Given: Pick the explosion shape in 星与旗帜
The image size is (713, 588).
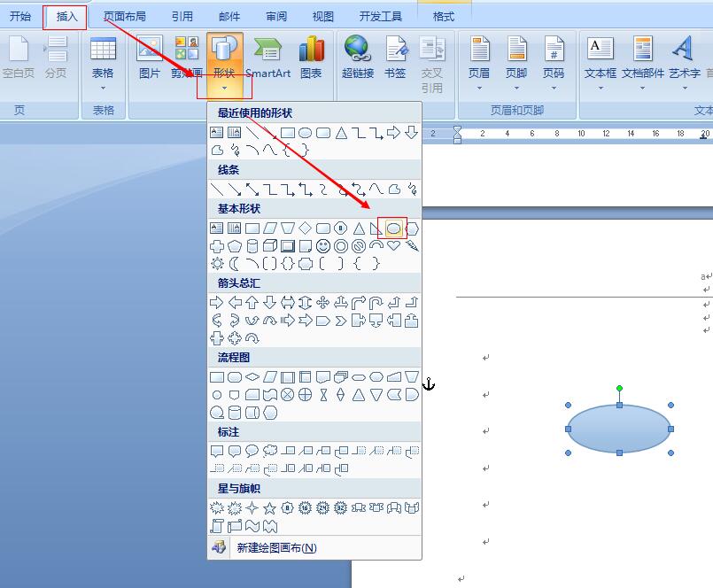Looking at the screenshot, I should (x=217, y=508).
